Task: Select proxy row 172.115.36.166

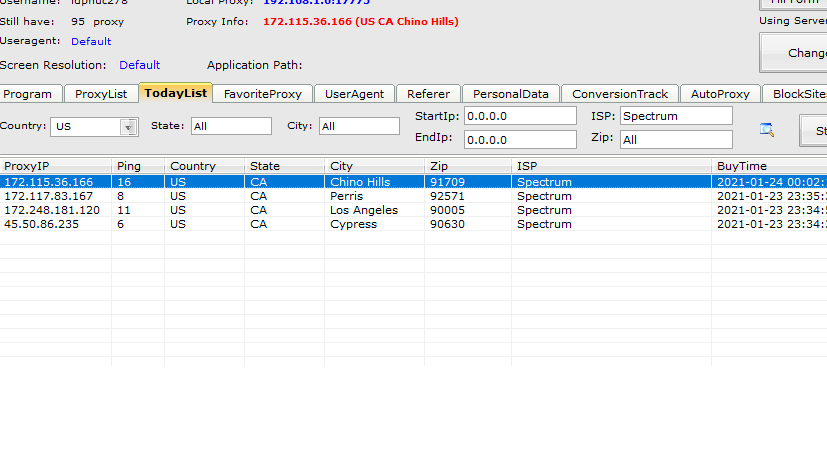Action: [414, 182]
